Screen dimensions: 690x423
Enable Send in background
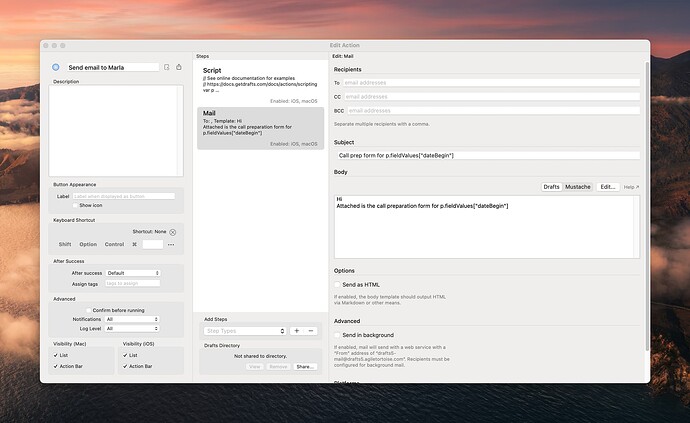click(338, 335)
